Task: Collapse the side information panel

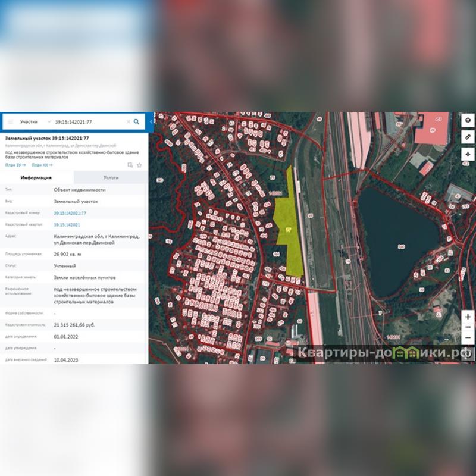Action: coord(151,121)
